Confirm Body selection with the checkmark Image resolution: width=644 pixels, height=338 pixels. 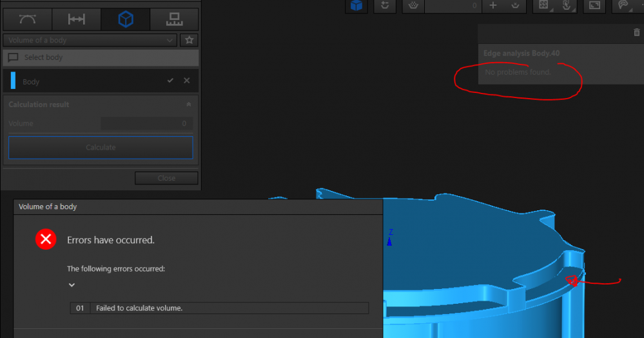(x=170, y=81)
